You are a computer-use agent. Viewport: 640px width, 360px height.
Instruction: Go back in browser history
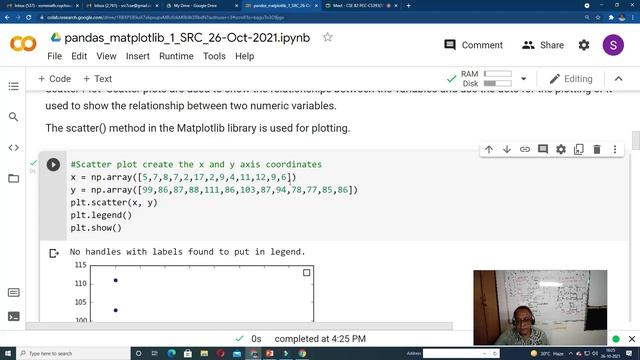pos(7,18)
